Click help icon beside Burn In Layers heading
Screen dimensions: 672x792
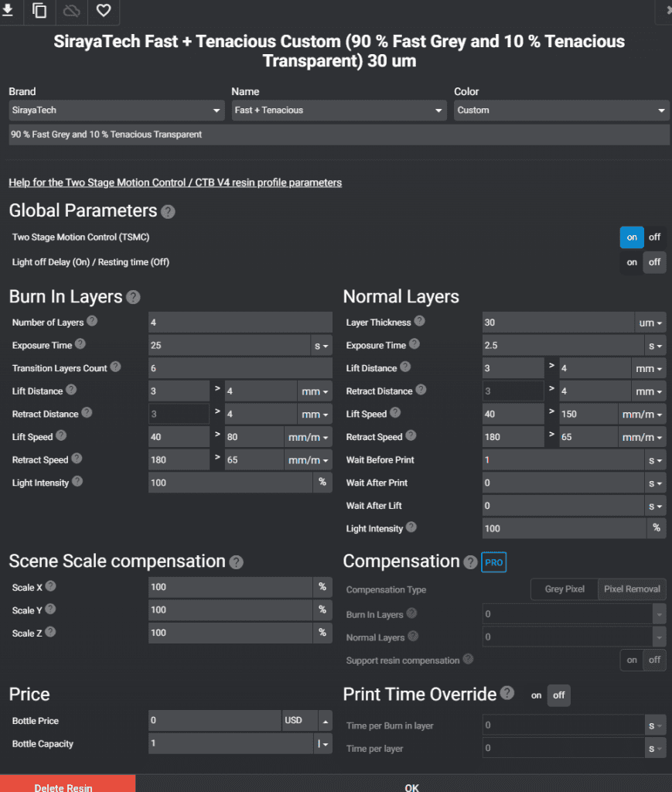click(133, 297)
